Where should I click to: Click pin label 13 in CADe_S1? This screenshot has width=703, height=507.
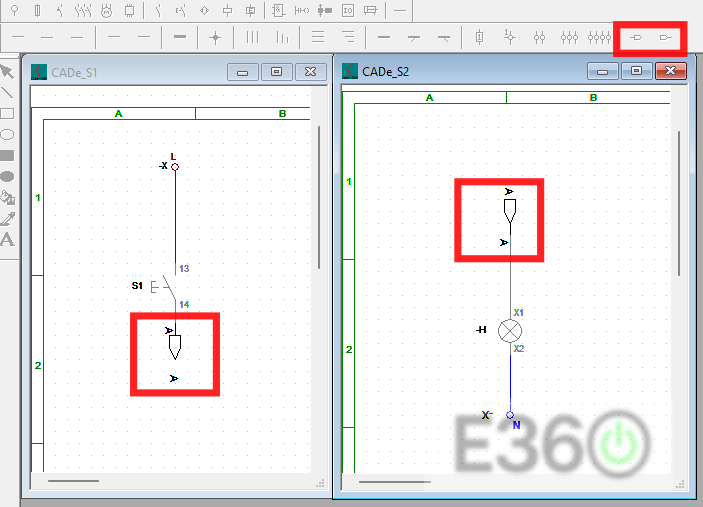[x=184, y=269]
